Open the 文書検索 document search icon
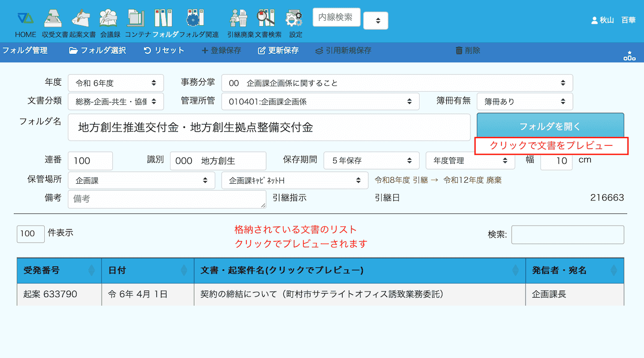Screen dimensions: 644x358 [266, 19]
